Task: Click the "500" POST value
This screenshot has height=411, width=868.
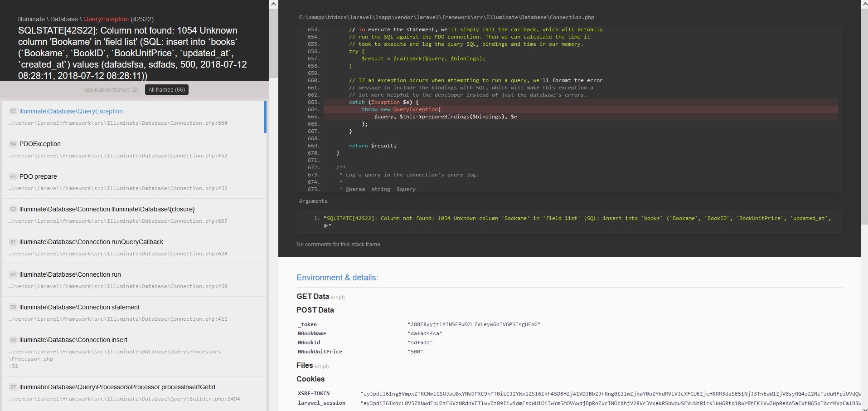Action: 415,352
